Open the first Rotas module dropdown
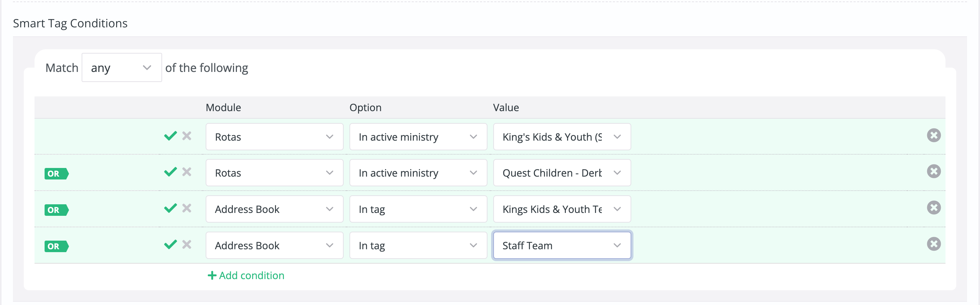Screen dimensions: 980x305 (x=274, y=137)
